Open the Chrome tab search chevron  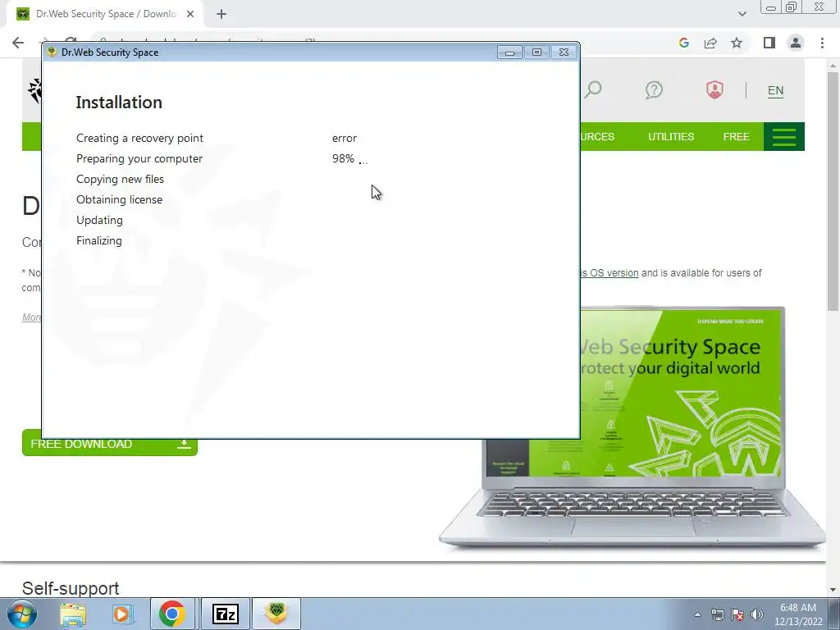[742, 15]
